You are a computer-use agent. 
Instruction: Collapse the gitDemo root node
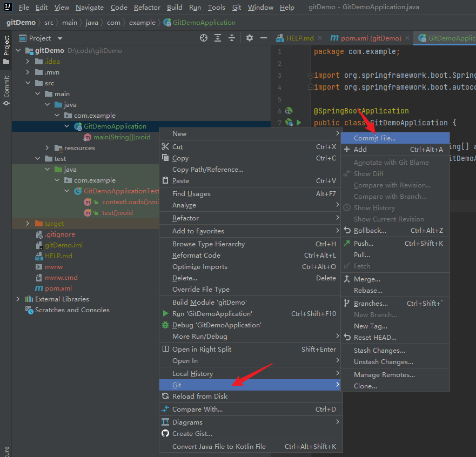tap(18, 50)
